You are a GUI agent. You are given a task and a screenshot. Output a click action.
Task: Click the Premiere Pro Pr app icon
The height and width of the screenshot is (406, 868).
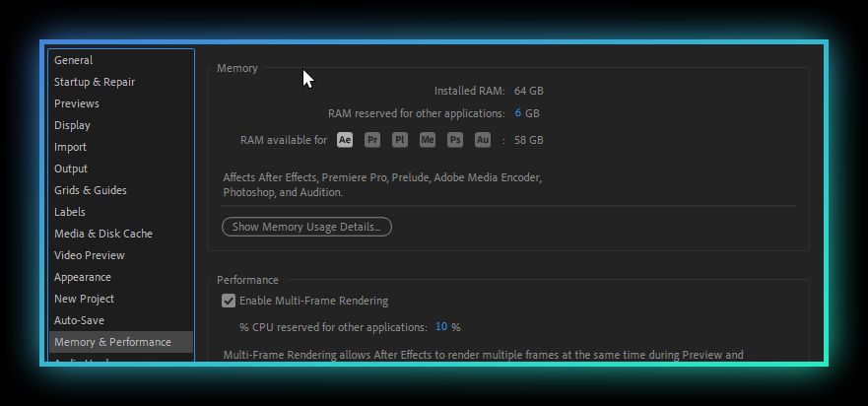click(372, 140)
